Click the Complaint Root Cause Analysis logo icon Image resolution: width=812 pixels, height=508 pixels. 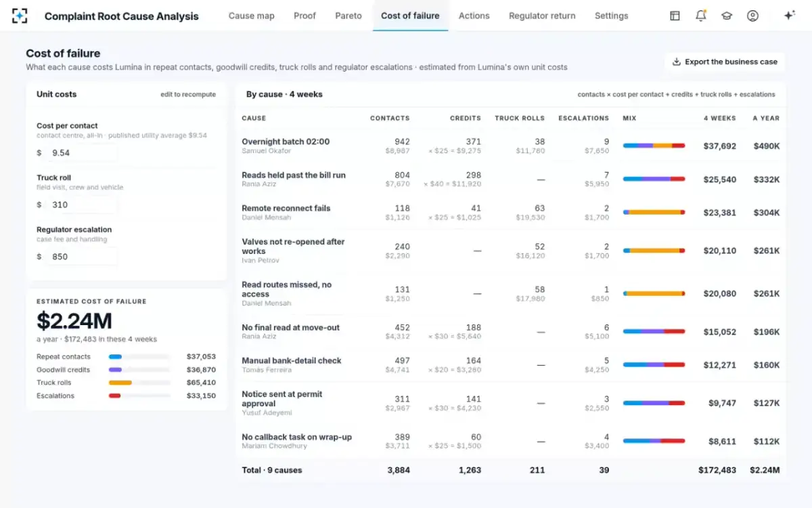[20, 16]
